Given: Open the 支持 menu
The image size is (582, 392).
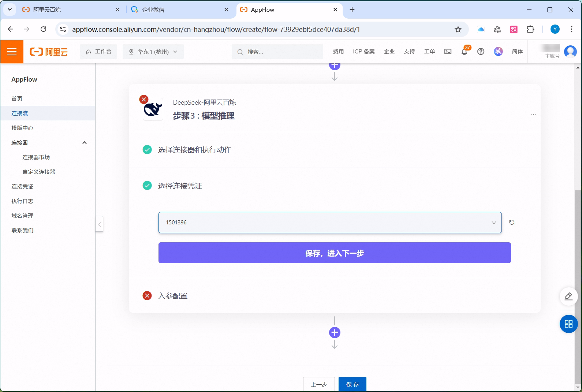Looking at the screenshot, I should tap(409, 52).
